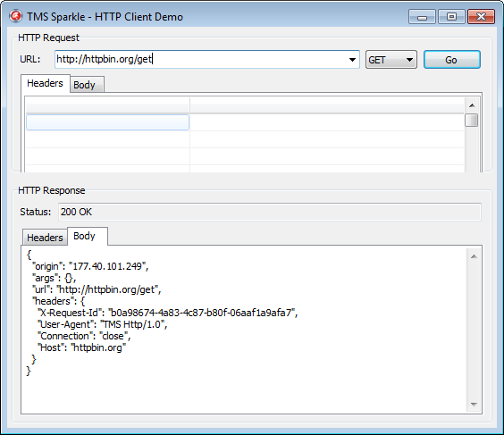This screenshot has width=504, height=435.
Task: Click the TMS Sparkle application icon in title bar
Action: [15, 16]
